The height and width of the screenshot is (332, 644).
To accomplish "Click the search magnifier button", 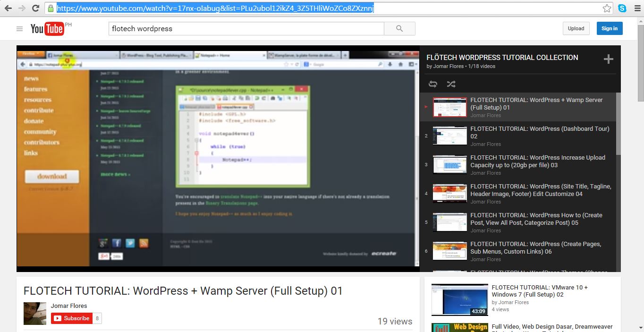I will pyautogui.click(x=399, y=28).
